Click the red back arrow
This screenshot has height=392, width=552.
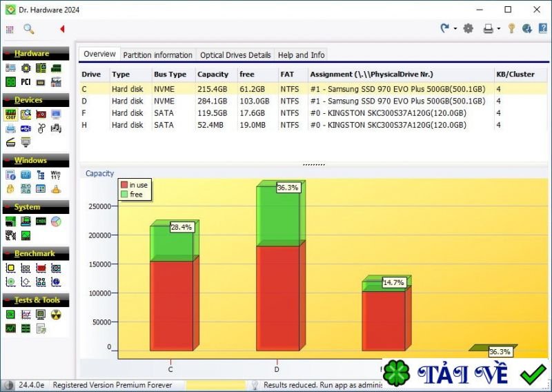pos(62,29)
